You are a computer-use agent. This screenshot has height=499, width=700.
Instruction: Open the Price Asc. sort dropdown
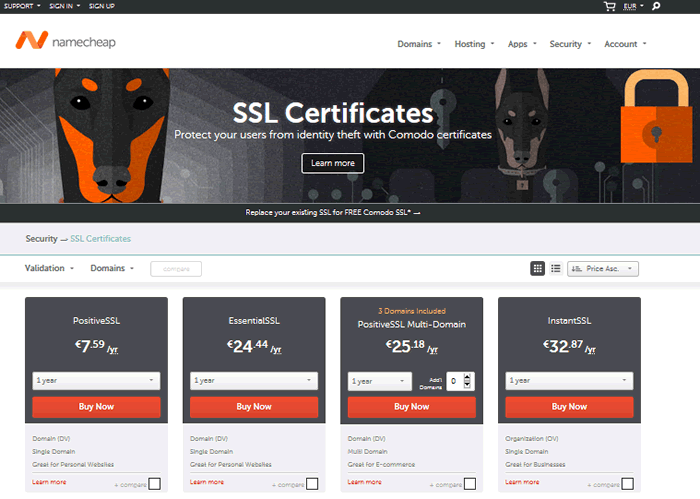602,268
